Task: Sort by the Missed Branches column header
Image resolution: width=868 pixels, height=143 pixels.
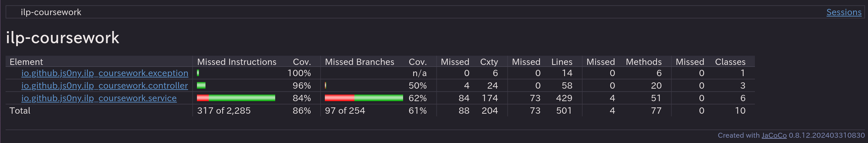Action: [x=359, y=62]
